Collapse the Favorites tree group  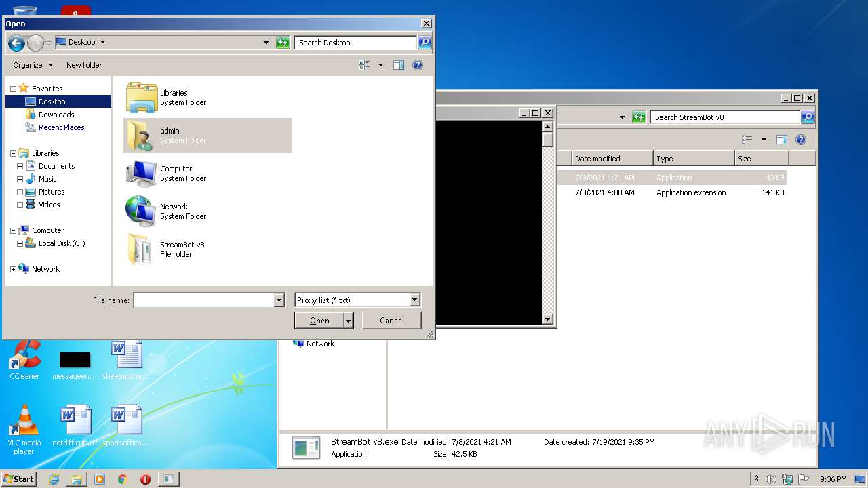tap(13, 89)
